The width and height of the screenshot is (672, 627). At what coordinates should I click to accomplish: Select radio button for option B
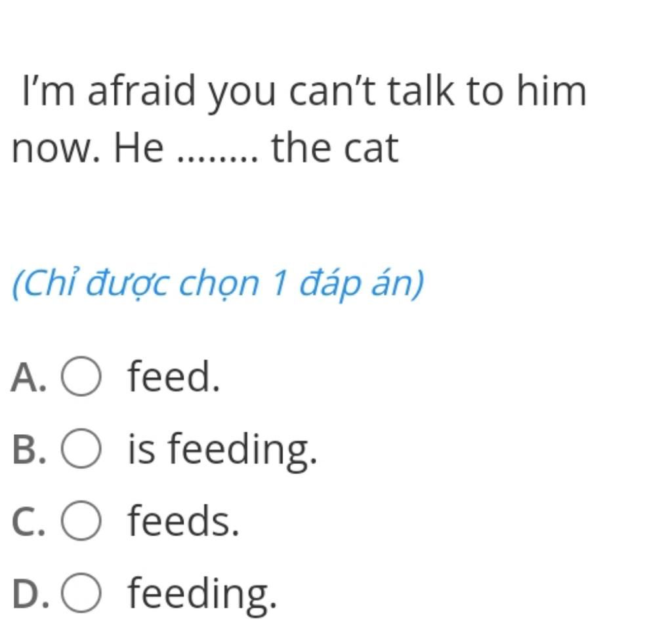[x=81, y=448]
